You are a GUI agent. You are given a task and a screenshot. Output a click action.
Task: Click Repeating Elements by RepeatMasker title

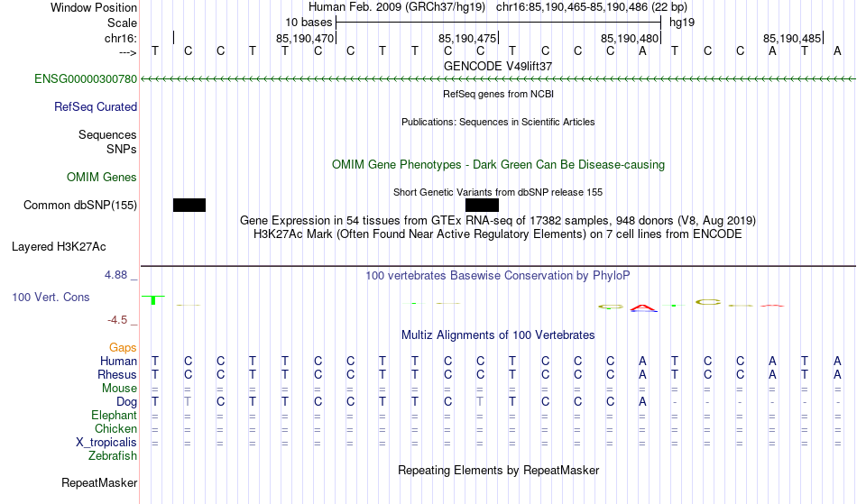(x=499, y=471)
